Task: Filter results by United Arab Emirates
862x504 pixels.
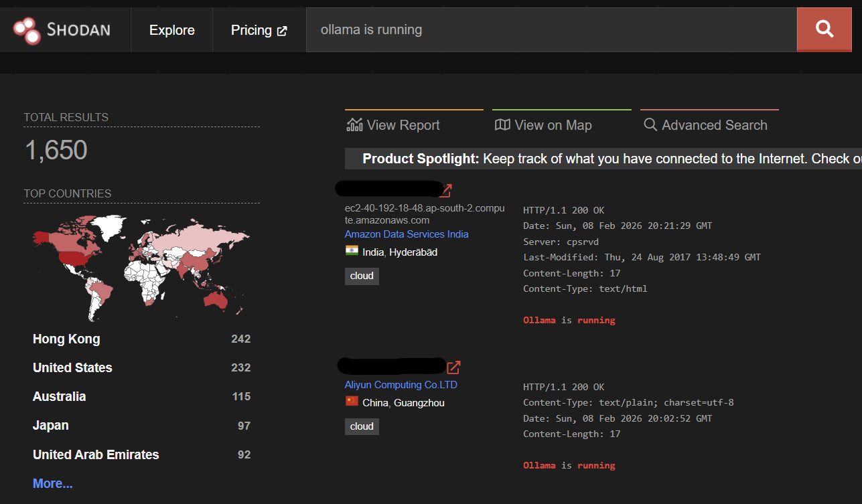Action: pos(96,454)
